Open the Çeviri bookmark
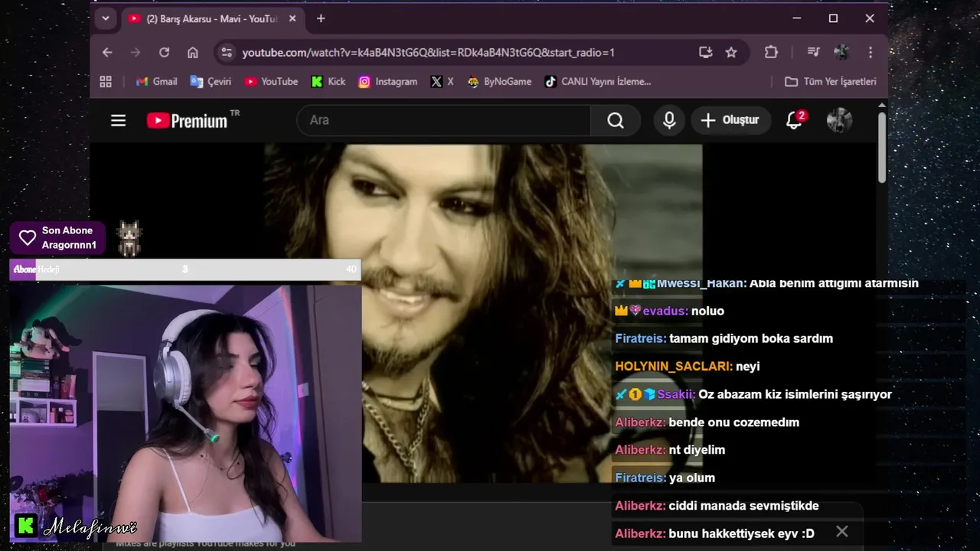 point(211,81)
